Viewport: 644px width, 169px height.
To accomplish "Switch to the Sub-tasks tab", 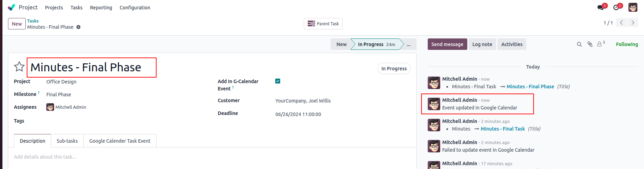I will point(67,141).
